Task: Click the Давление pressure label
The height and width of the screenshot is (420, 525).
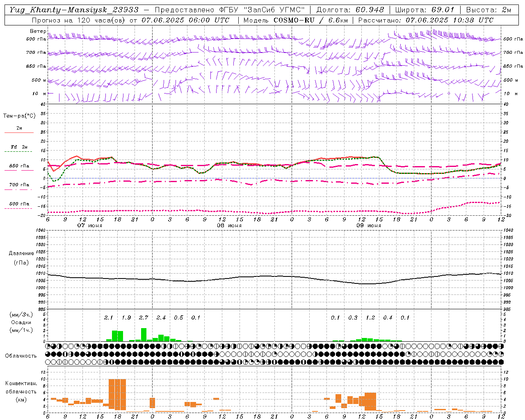Action: (x=21, y=253)
